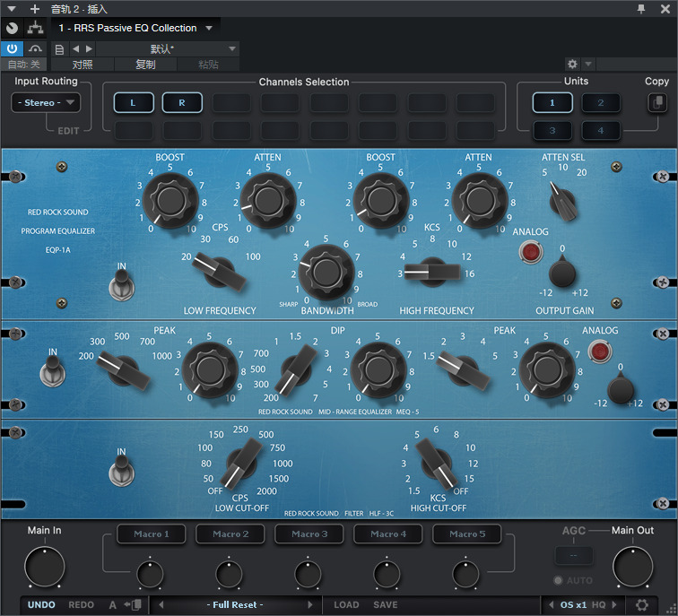
Task: Click the EQP-1A low ATTEN knob
Action: (268, 201)
